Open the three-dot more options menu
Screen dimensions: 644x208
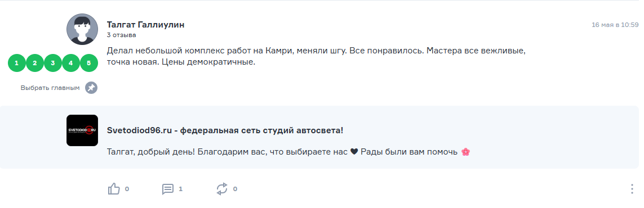pos(632,189)
